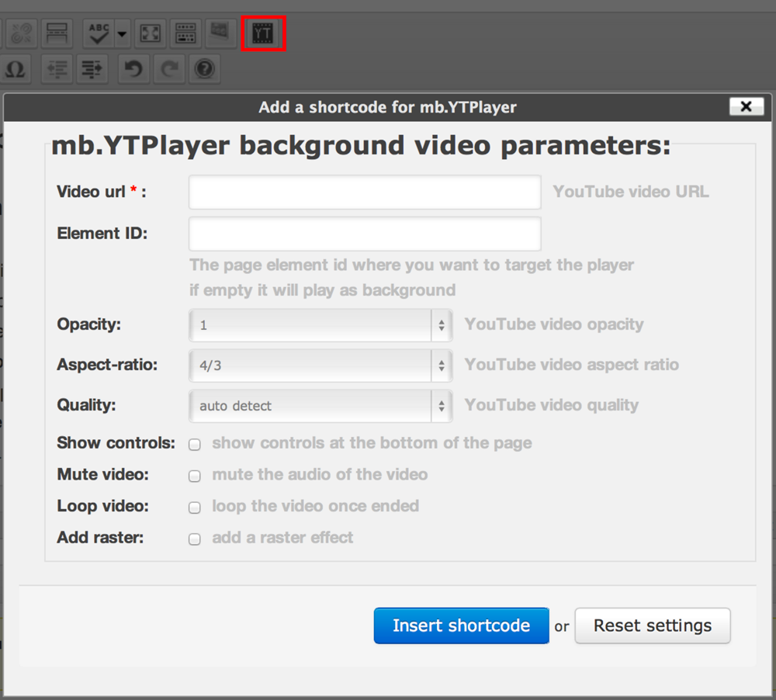Open the Quality auto detect dropdown

320,405
